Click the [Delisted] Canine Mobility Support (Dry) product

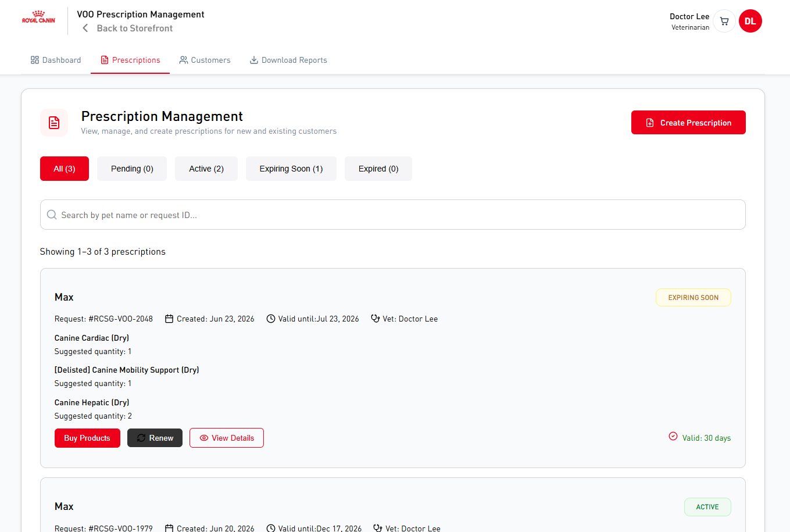(127, 370)
